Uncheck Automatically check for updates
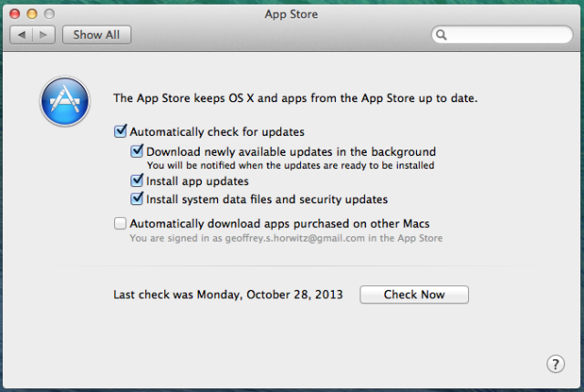584x392 pixels. [120, 131]
